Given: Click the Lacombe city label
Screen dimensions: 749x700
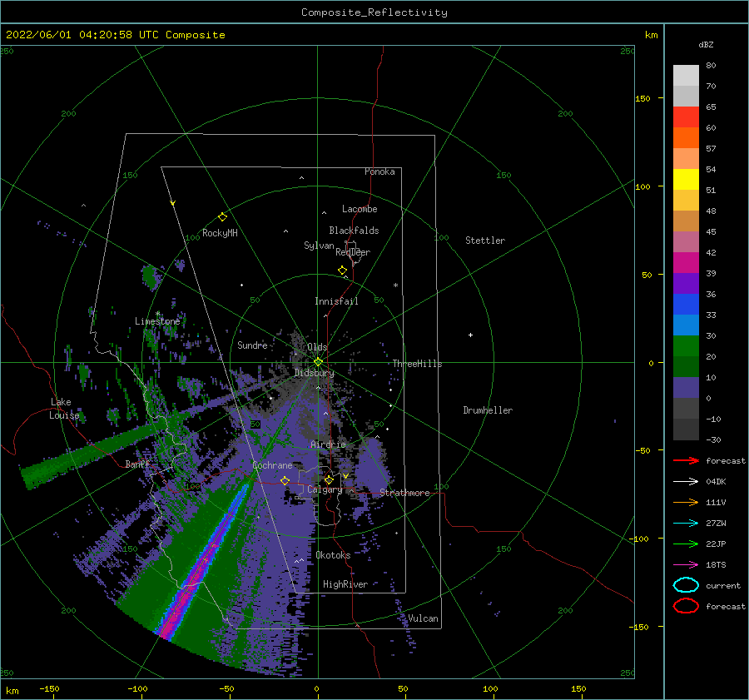Looking at the screenshot, I should click(x=360, y=209).
